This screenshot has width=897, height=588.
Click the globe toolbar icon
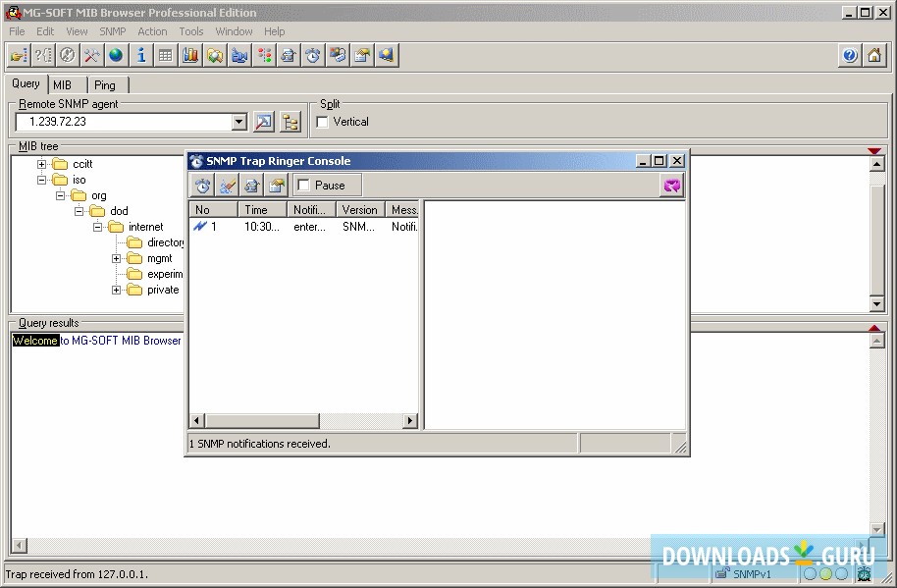tap(116, 56)
